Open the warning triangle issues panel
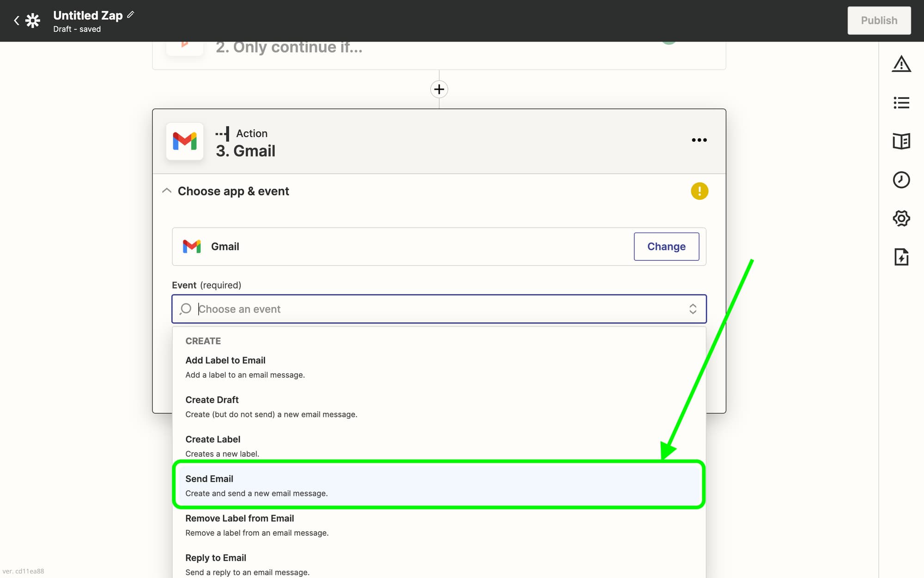This screenshot has width=924, height=578. click(901, 64)
